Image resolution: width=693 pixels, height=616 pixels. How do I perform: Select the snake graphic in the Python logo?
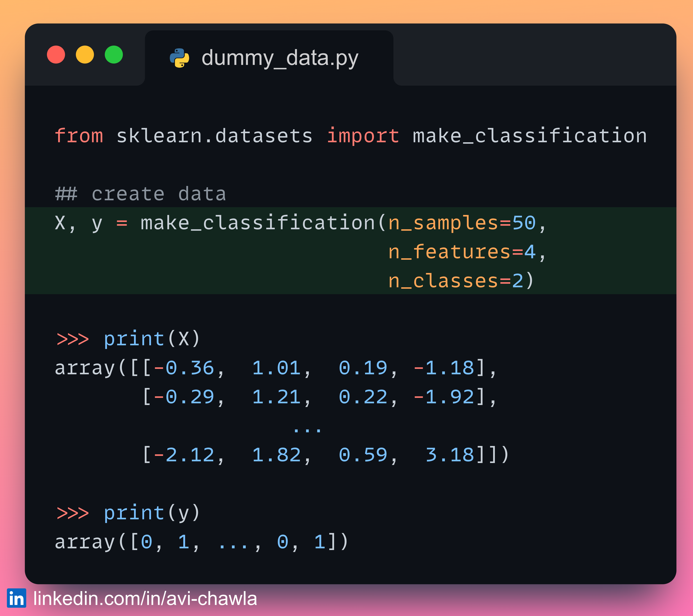(179, 58)
